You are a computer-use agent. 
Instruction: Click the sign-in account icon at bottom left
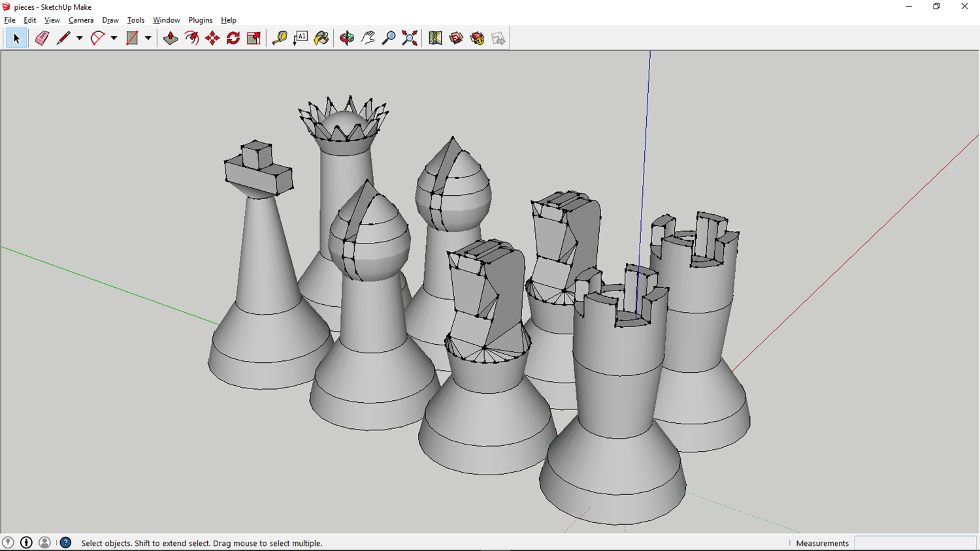[x=44, y=543]
